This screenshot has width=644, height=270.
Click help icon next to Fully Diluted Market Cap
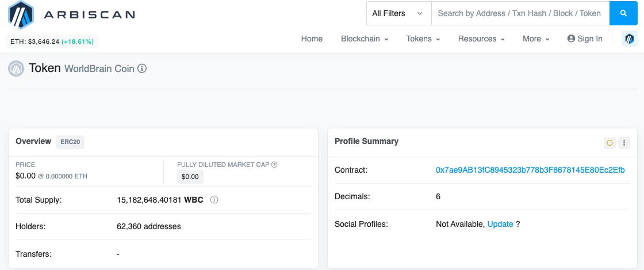(274, 165)
